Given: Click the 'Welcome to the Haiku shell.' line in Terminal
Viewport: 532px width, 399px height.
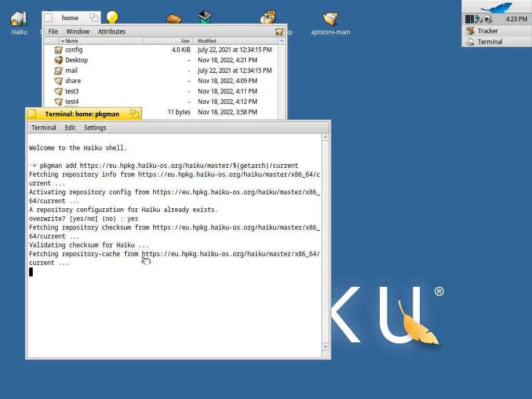Looking at the screenshot, I should tap(78, 148).
